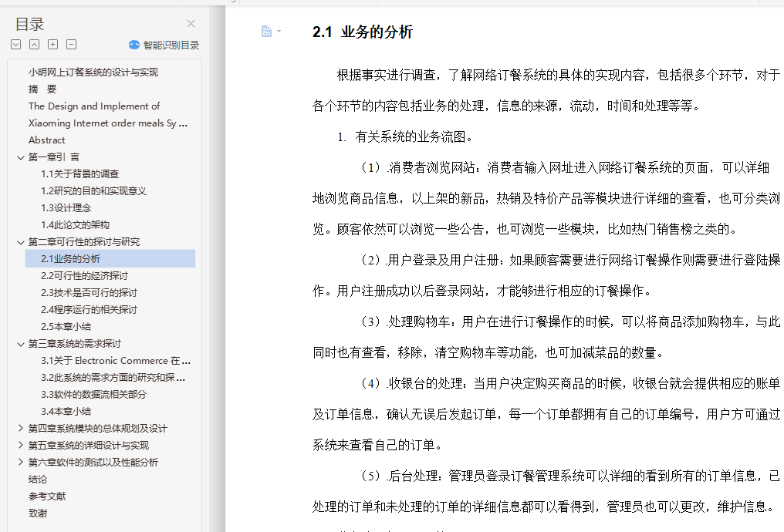
Task: Click the page icon beside heading 2.1
Action: pos(266,32)
